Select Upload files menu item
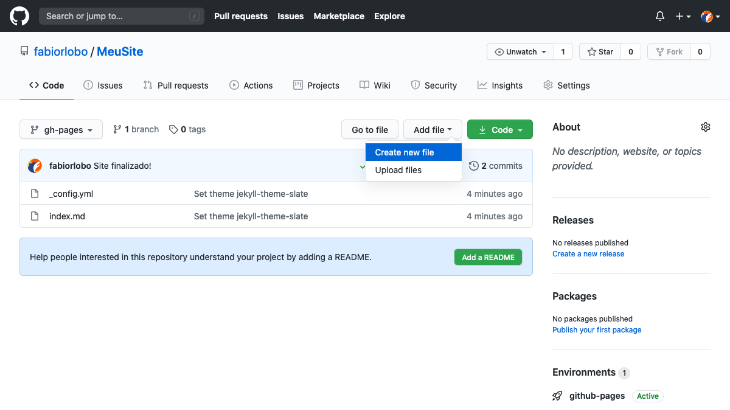The image size is (730, 410). coord(413,170)
